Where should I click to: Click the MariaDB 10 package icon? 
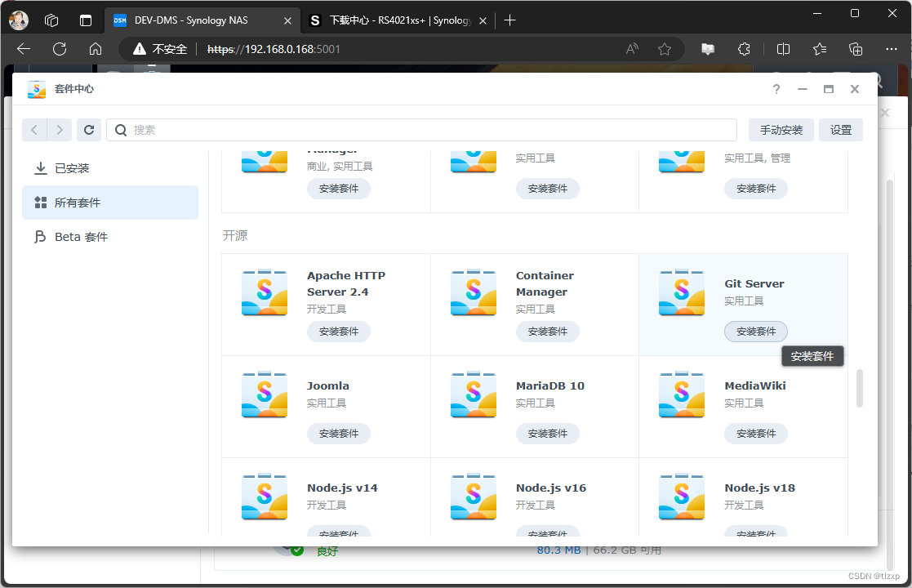[x=473, y=394]
